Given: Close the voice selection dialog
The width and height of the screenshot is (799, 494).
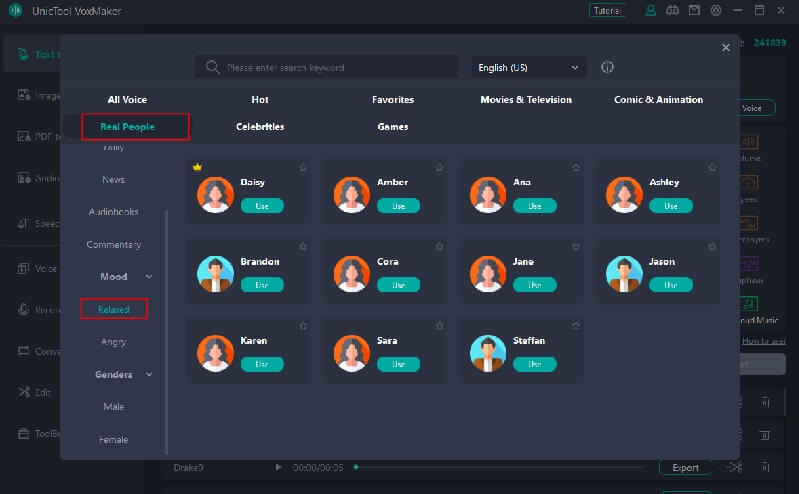Looking at the screenshot, I should click(x=726, y=47).
